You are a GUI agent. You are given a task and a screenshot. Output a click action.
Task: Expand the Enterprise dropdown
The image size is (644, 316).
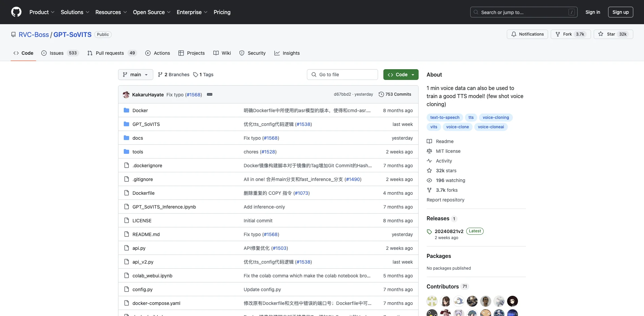point(192,12)
